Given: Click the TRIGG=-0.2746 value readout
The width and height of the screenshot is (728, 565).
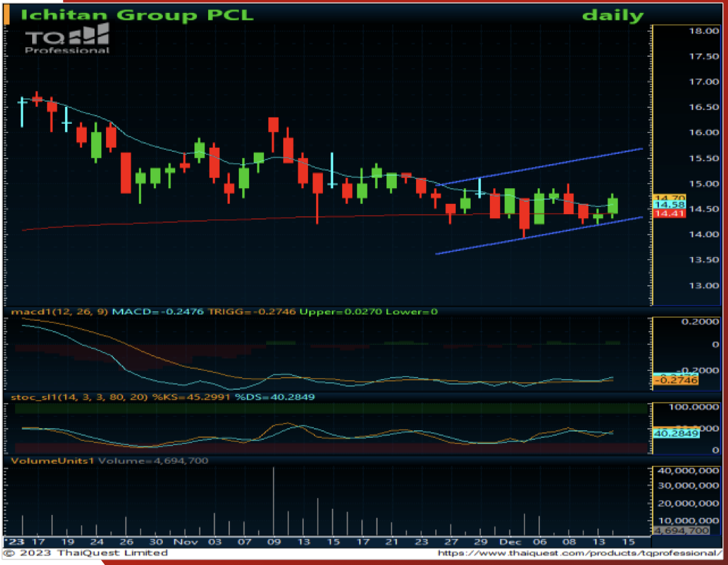Looking at the screenshot, I should click(252, 311).
